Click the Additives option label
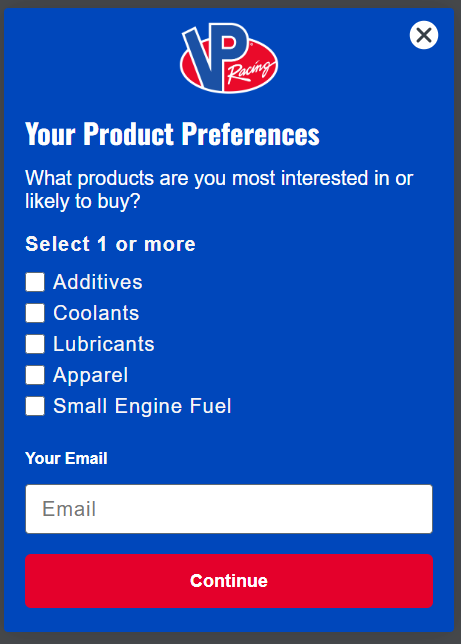 click(x=98, y=282)
